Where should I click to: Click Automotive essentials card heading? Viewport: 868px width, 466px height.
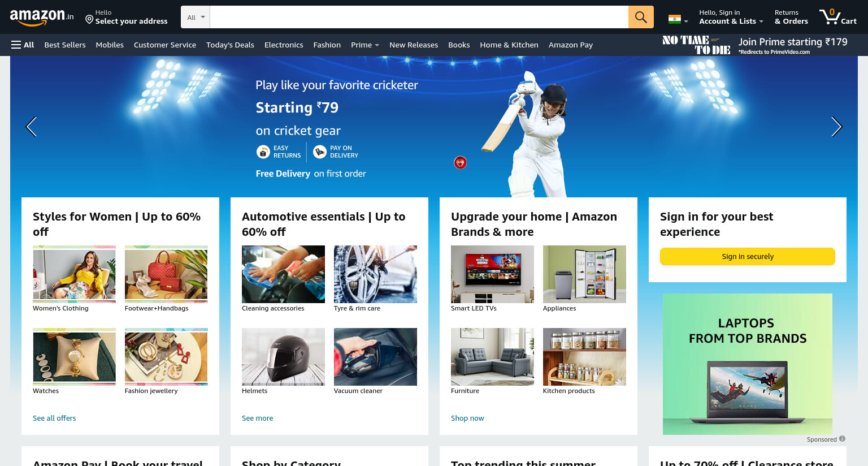click(x=323, y=224)
